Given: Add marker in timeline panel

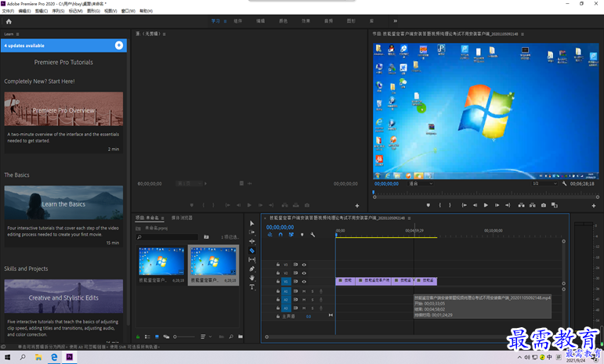Looking at the screenshot, I should click(x=302, y=234).
